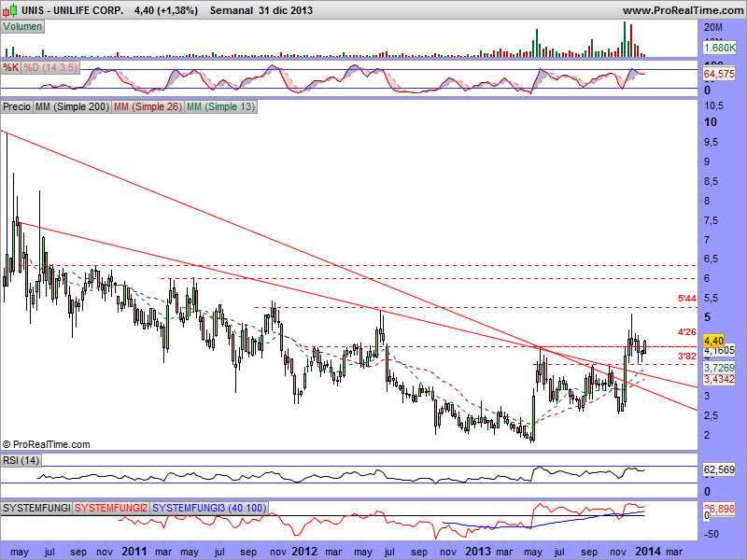Click the 1.680K volume value tag
This screenshot has height=560, width=747.
(x=720, y=47)
